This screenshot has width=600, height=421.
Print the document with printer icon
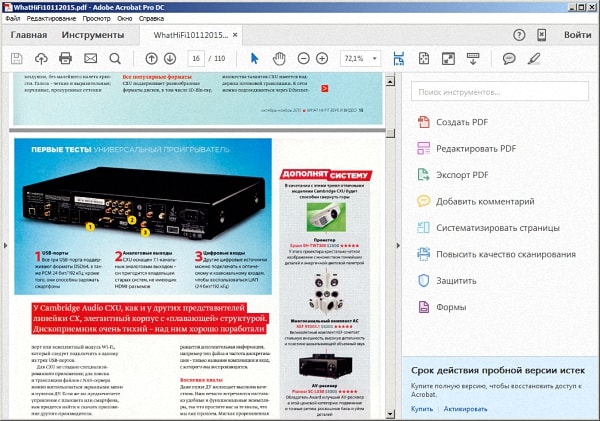click(x=65, y=59)
